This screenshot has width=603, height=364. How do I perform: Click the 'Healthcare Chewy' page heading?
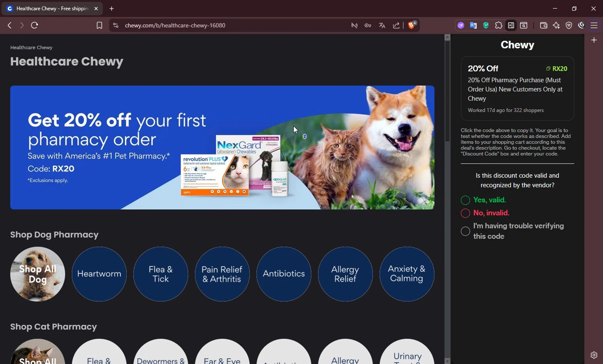(67, 61)
